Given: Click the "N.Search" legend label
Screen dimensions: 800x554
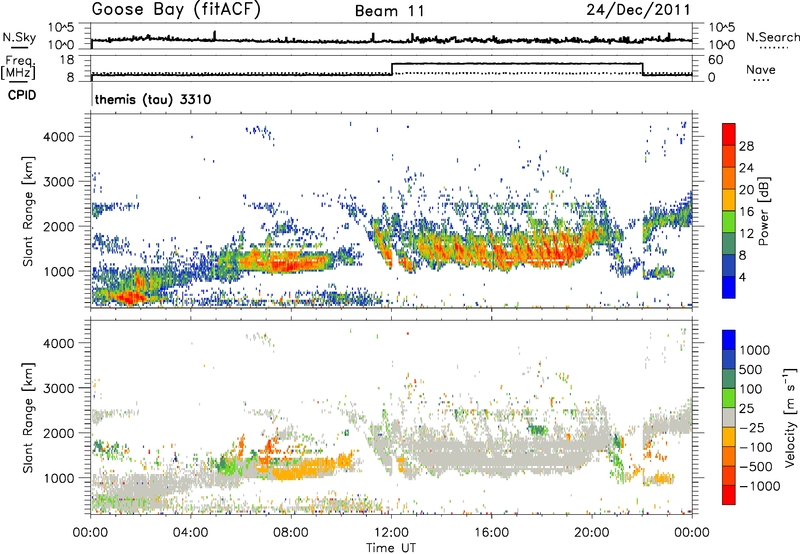Looking at the screenshot, I should point(772,37).
